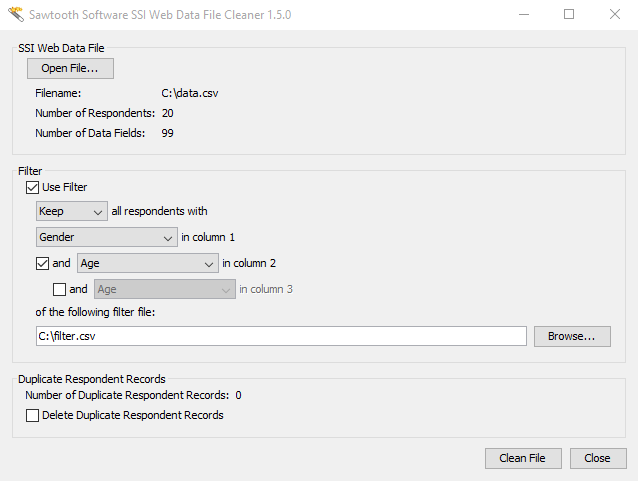This screenshot has width=638, height=481.
Task: Open the Age dropdown for column 2
Action: point(147,263)
